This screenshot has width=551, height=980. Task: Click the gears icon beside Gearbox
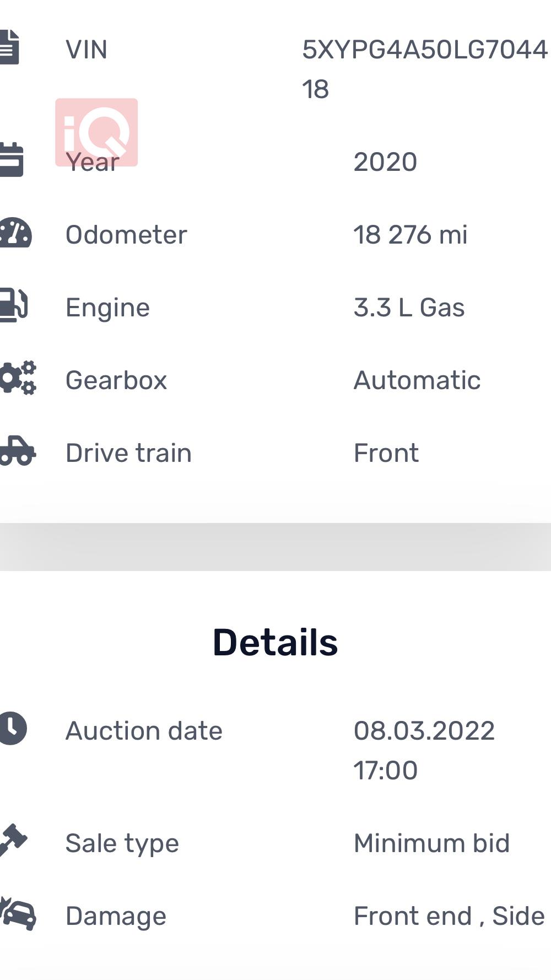tap(18, 378)
